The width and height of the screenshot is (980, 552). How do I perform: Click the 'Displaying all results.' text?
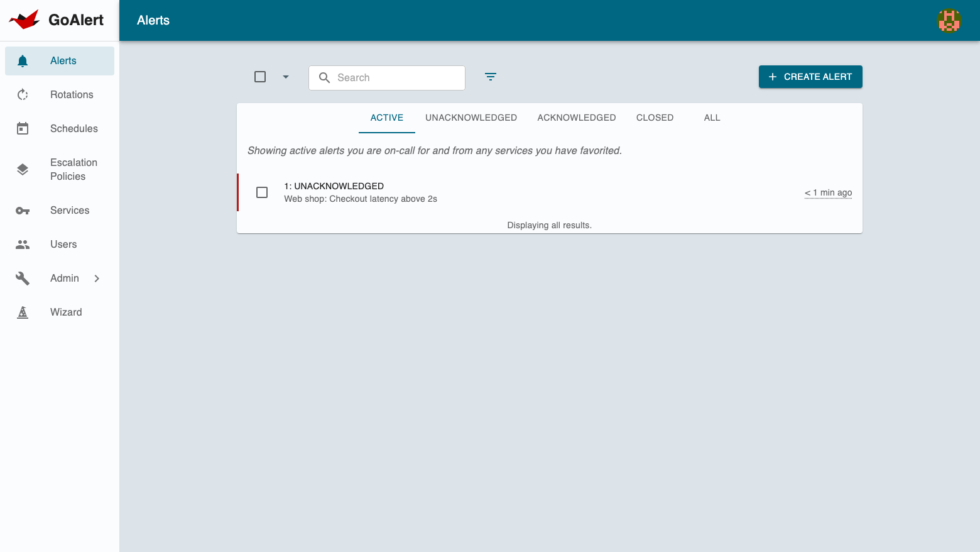[550, 226]
